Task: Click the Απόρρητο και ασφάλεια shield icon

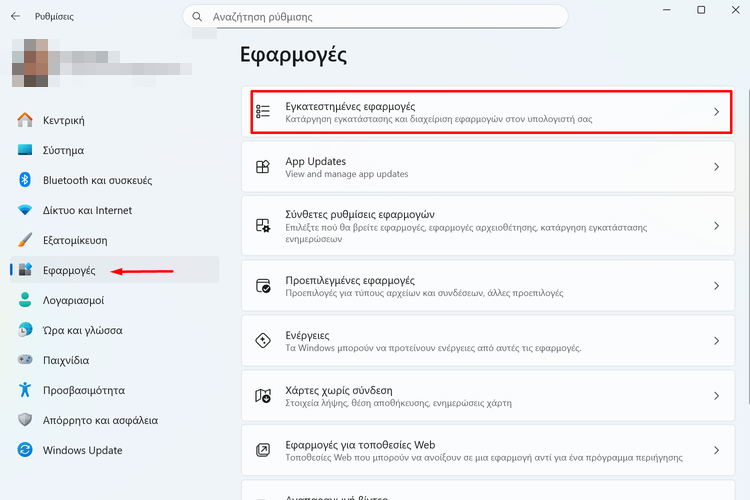Action: coord(26,420)
